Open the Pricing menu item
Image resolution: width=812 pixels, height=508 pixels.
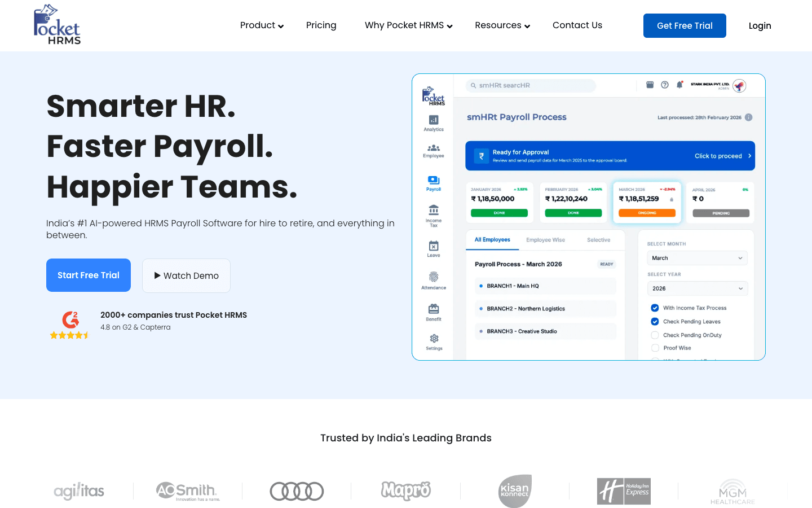pos(321,25)
